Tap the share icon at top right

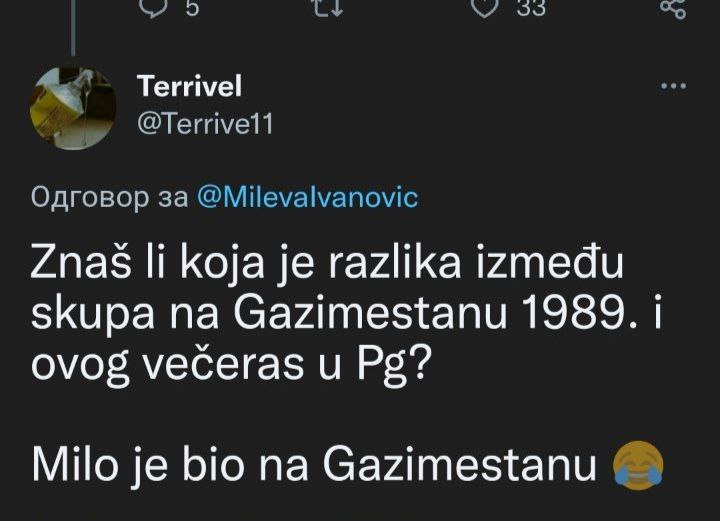pos(673,8)
